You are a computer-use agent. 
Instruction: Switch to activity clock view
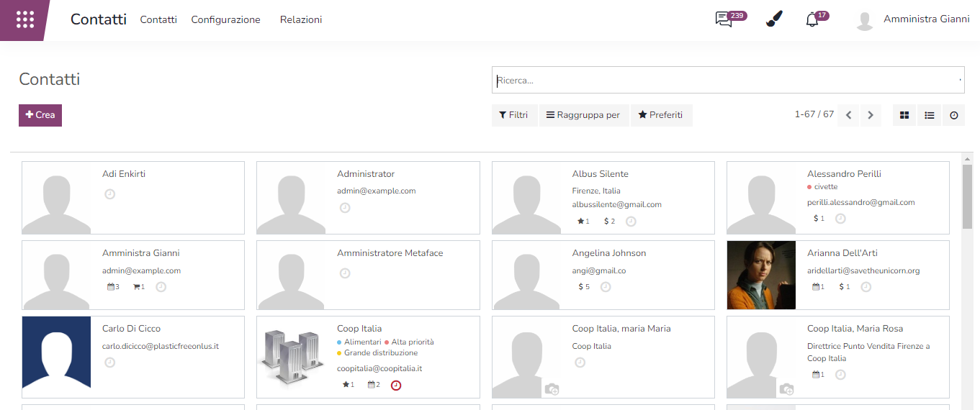tap(953, 115)
